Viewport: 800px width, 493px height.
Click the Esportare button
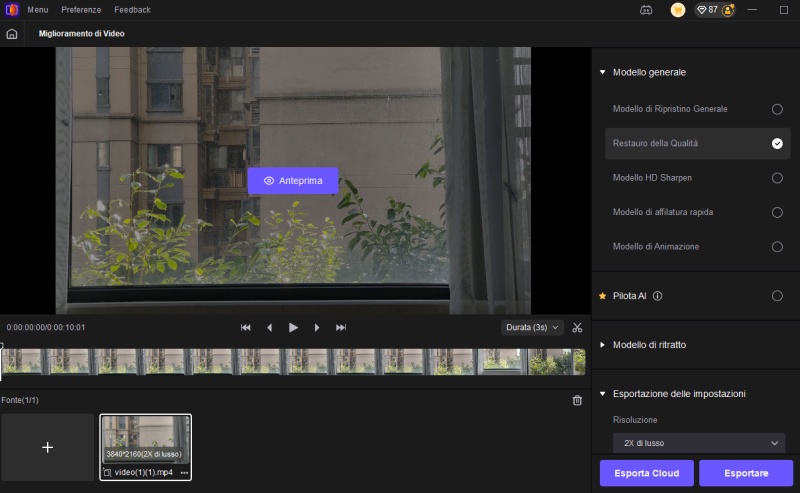click(x=746, y=473)
